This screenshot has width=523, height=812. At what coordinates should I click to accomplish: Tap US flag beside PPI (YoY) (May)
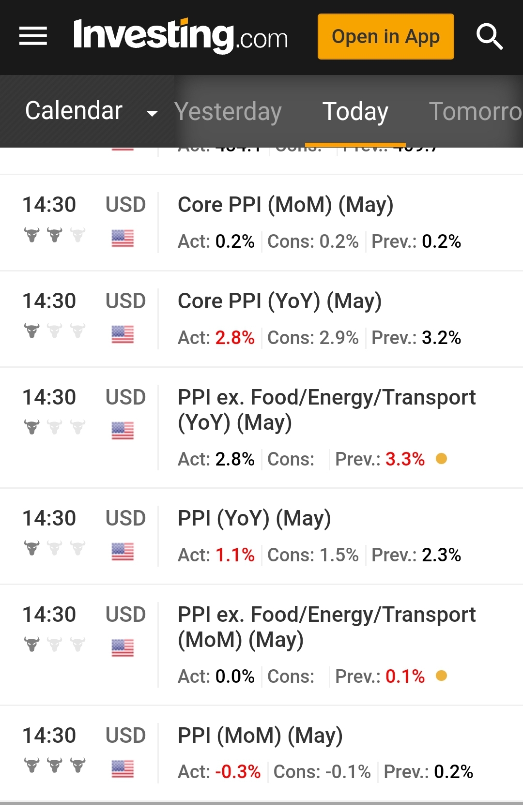coord(123,552)
